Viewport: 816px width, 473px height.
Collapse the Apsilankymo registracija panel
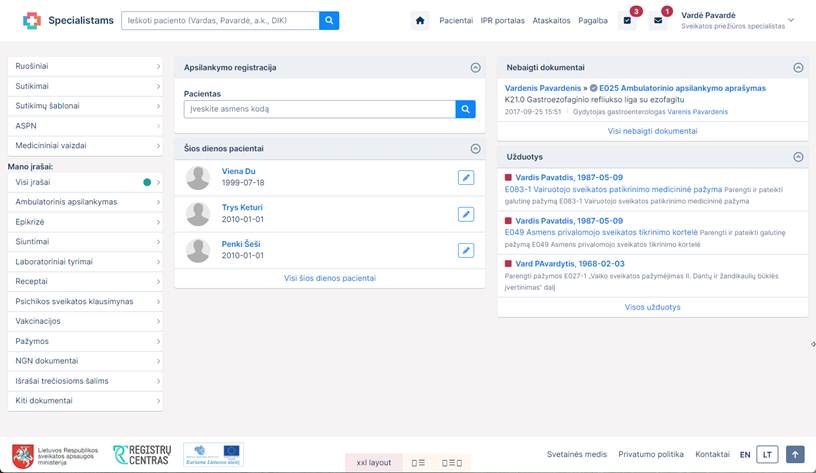tap(475, 68)
